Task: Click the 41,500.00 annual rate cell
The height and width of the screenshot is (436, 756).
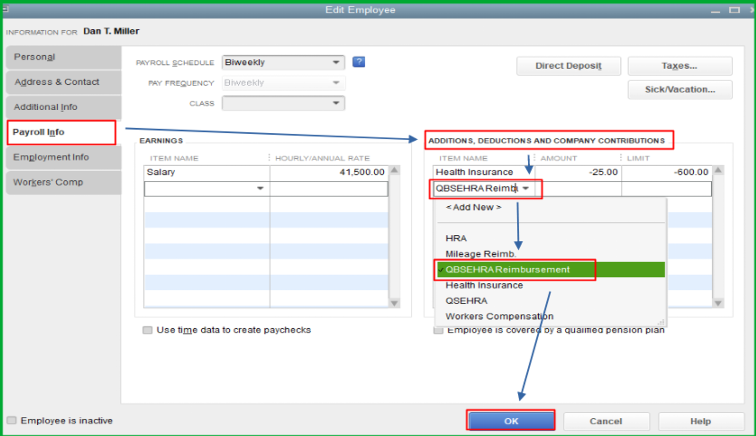Action: 329,172
